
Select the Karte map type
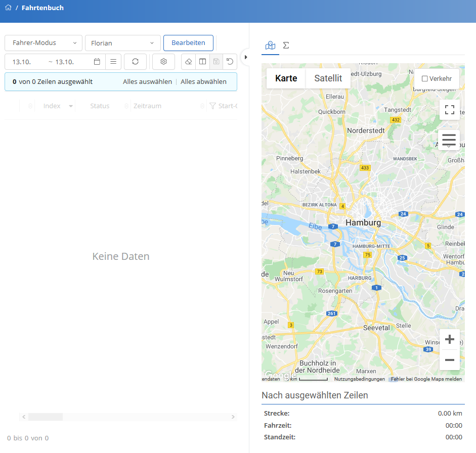coord(286,78)
